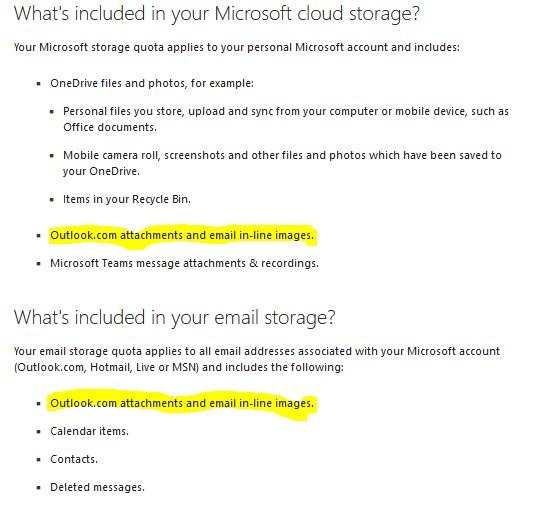Click the Deleted messages bullet text
This screenshot has height=518, width=534.
click(x=97, y=487)
